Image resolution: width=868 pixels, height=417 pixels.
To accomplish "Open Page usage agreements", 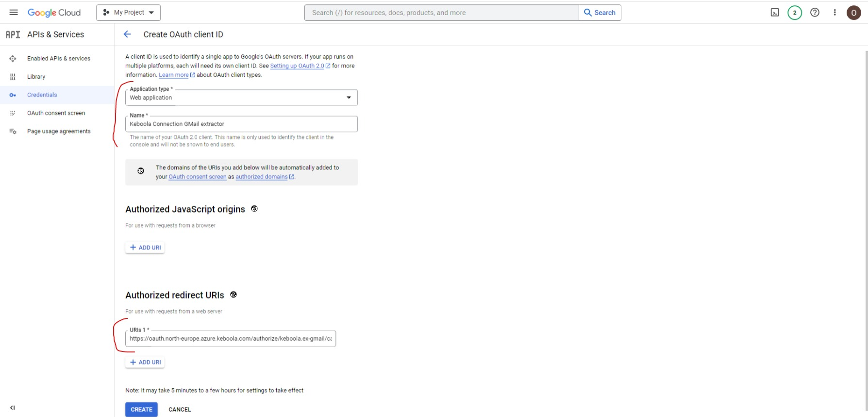I will 59,131.
